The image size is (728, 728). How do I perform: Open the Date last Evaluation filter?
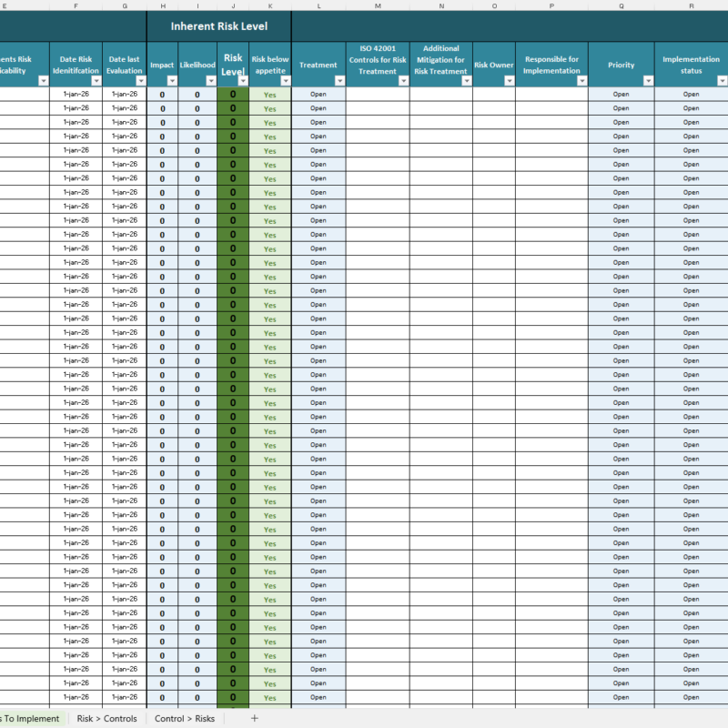[140, 80]
